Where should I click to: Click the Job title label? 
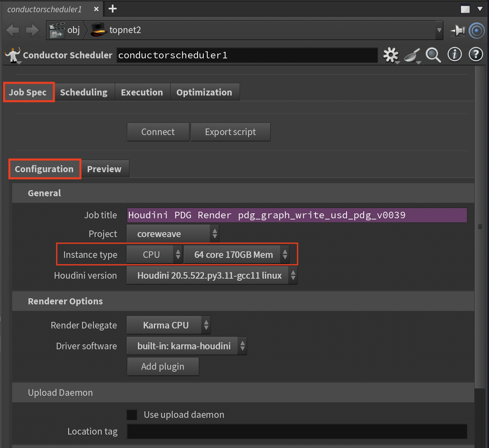[x=100, y=215]
